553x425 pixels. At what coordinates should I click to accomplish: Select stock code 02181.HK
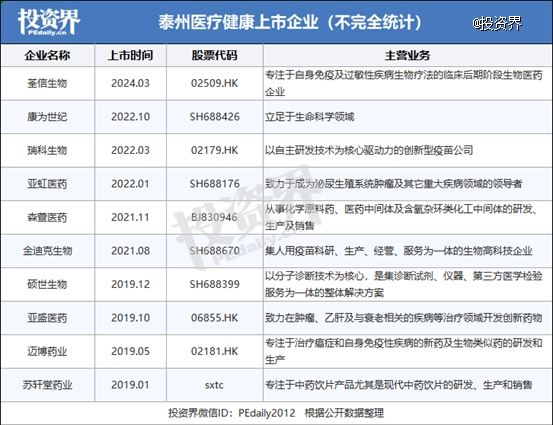(x=214, y=351)
